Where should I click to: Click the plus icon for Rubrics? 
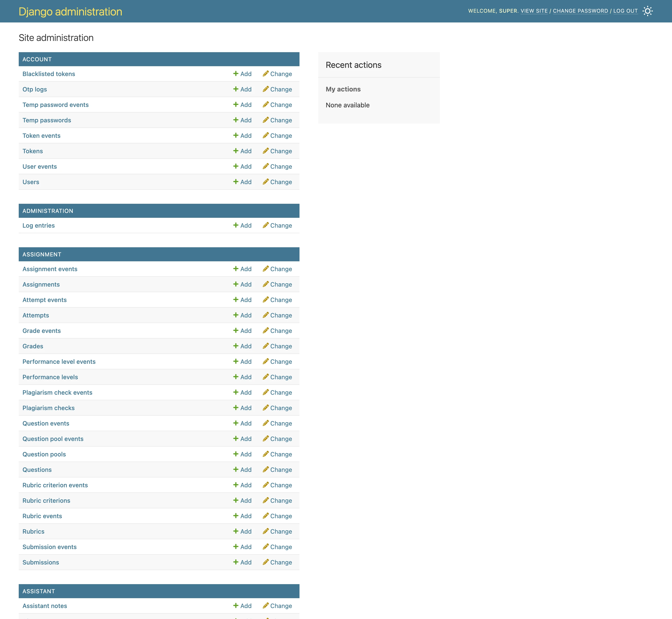pyautogui.click(x=236, y=531)
